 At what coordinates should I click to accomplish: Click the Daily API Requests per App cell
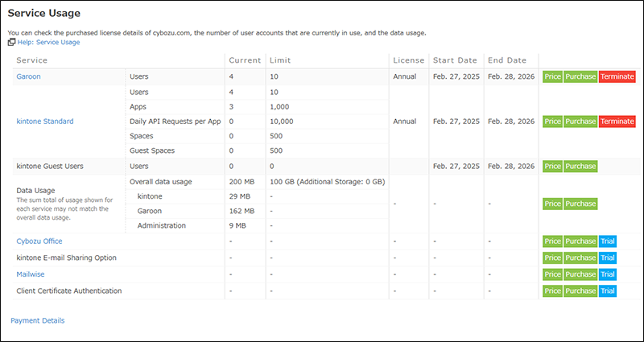[x=175, y=122]
